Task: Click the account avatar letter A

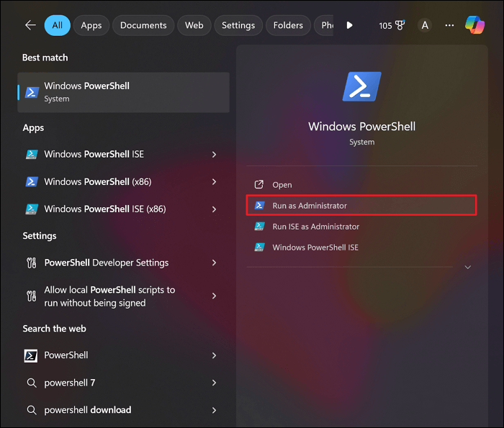Action: tap(425, 25)
